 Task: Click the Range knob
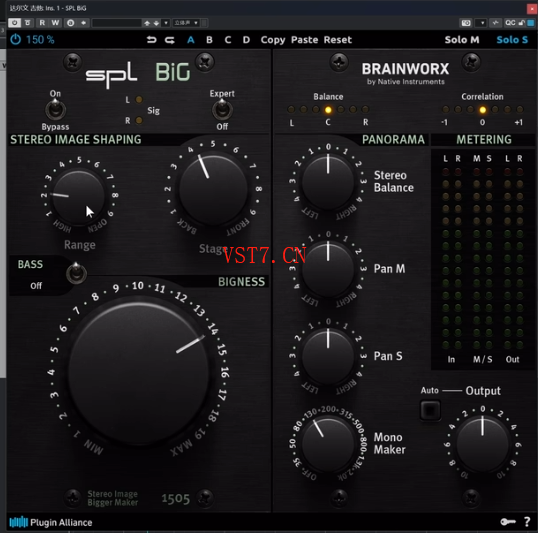pos(79,197)
